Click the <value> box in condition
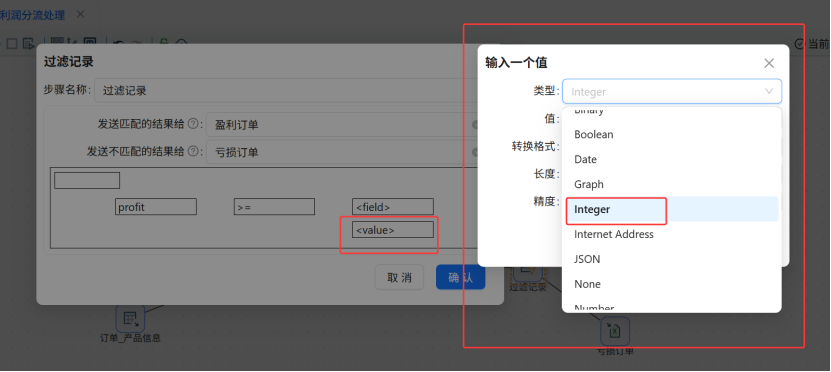 pyautogui.click(x=393, y=230)
